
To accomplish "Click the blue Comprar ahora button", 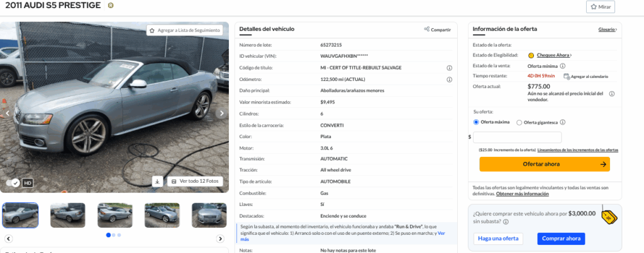I will click(561, 239).
